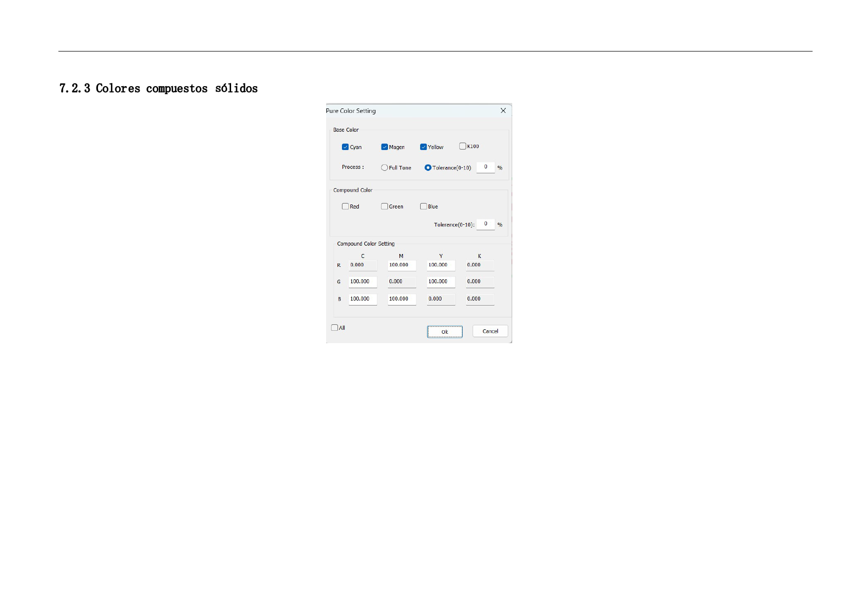This screenshot has height=614, width=868.
Task: Edit the R row Y value field
Action: (x=440, y=265)
